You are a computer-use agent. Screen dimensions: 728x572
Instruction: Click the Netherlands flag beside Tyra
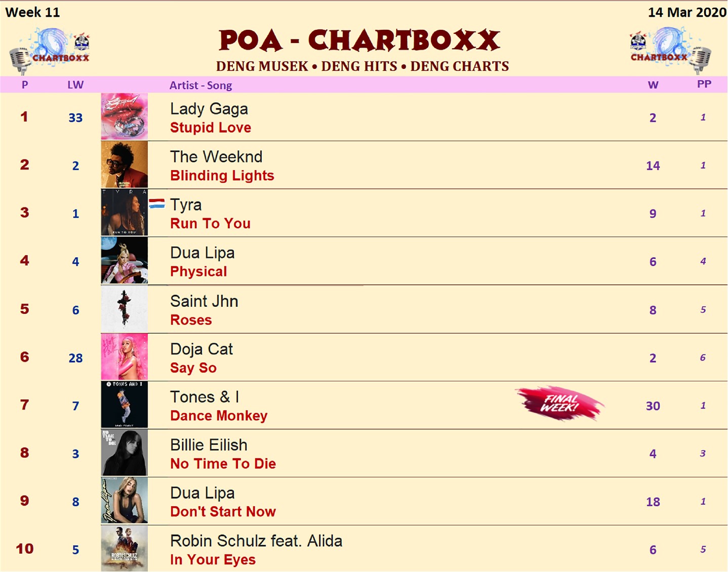(x=157, y=203)
